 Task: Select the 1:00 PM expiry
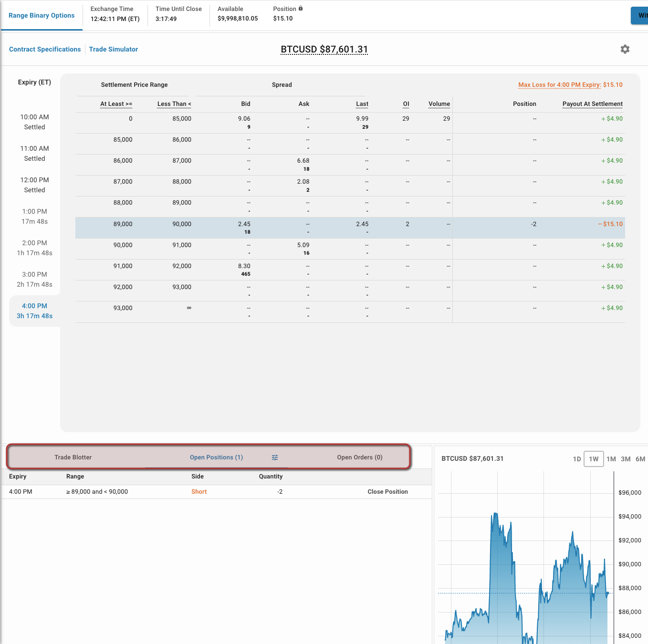pos(34,217)
